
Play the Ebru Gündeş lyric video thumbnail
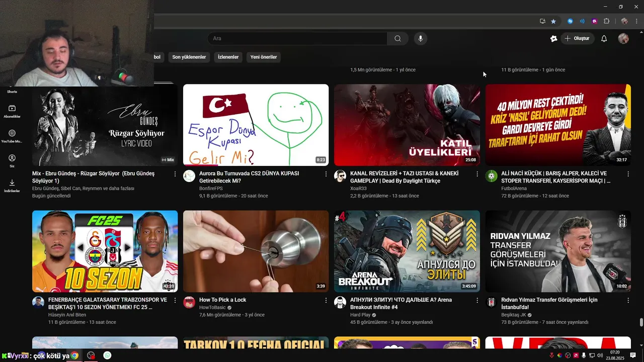[105, 125]
